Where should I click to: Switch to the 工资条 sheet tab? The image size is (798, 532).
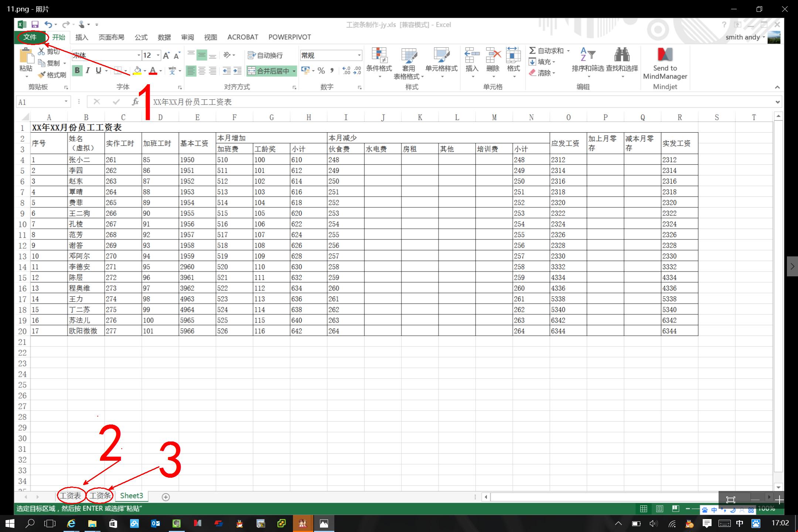click(100, 496)
